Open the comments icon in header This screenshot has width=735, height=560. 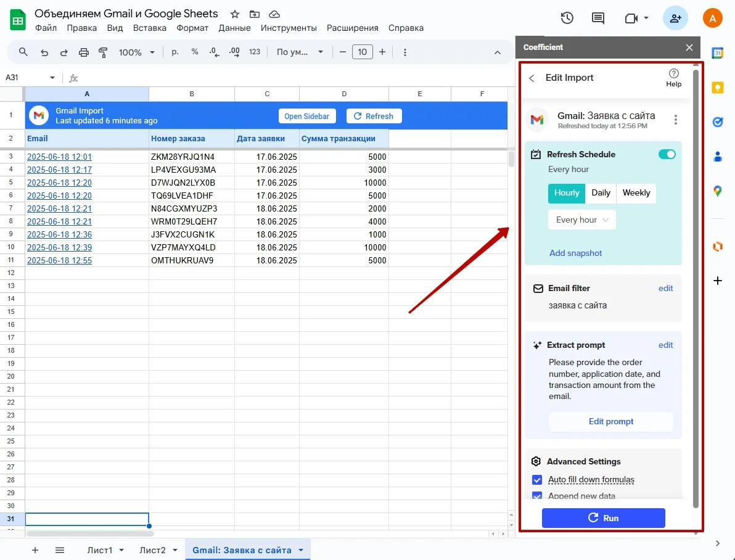click(x=597, y=19)
